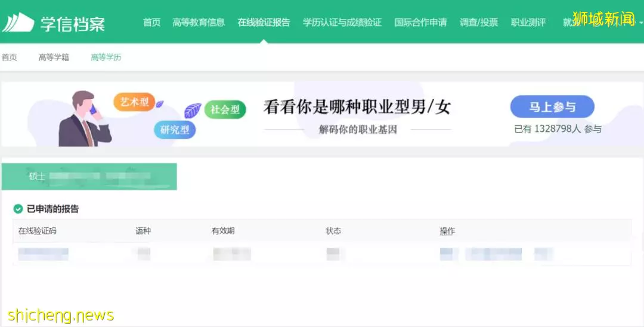
Task: Click the 学信档案 logo icon
Action: click(18, 23)
